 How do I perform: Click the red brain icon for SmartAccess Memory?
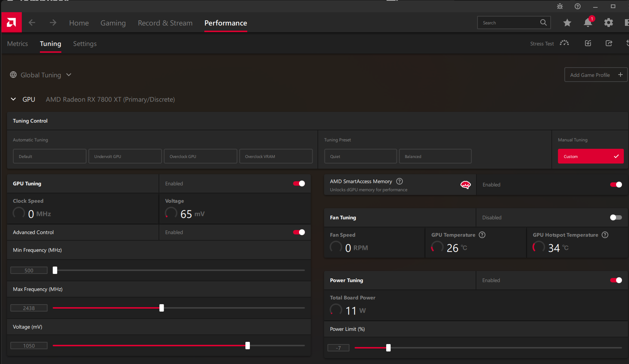tap(466, 185)
